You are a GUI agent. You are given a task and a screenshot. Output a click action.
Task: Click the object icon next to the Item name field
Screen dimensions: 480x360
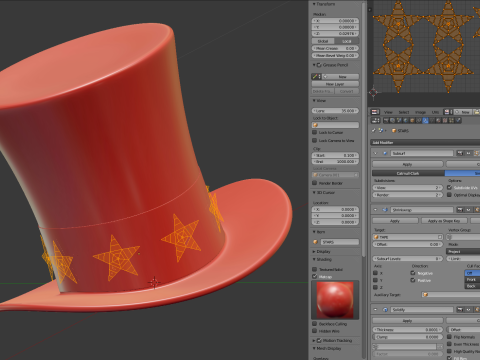pos(315,242)
